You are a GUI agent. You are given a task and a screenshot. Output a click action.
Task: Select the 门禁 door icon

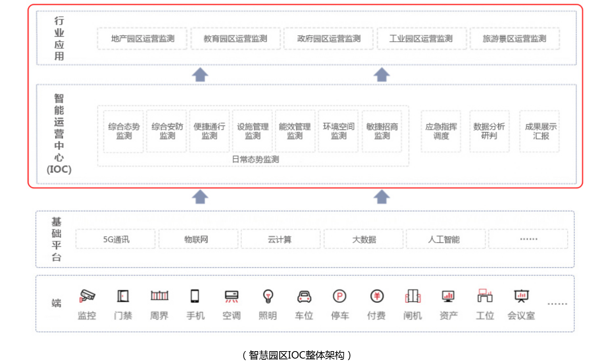123,296
